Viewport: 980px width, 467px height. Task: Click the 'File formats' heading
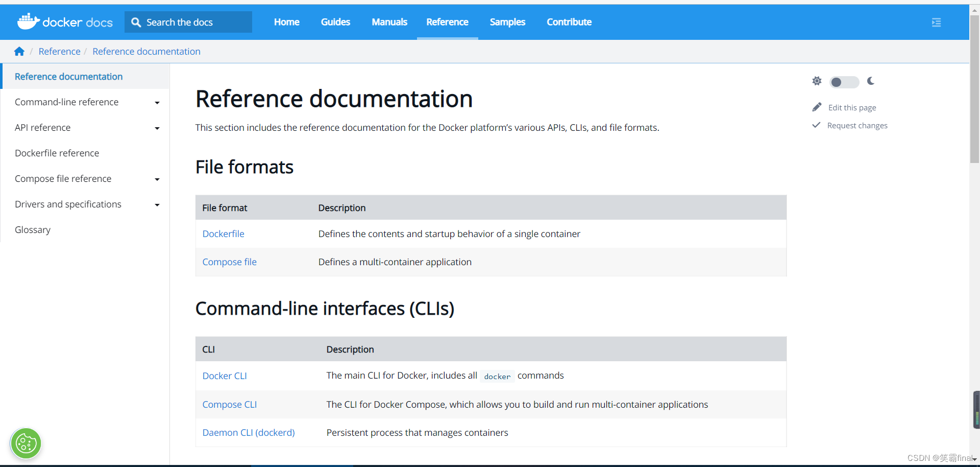click(x=244, y=167)
